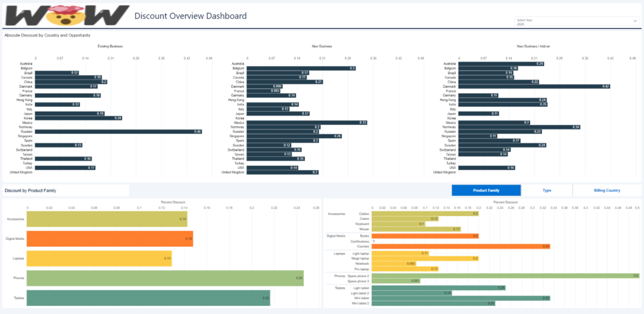Switch to the Product Family tab
Image resolution: width=644 pixels, height=314 pixels.
tap(486, 190)
